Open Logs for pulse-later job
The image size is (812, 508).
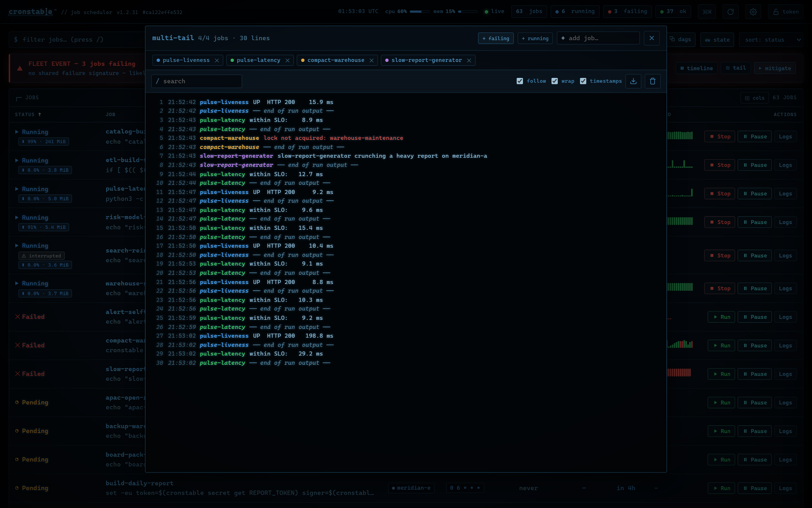click(x=785, y=194)
